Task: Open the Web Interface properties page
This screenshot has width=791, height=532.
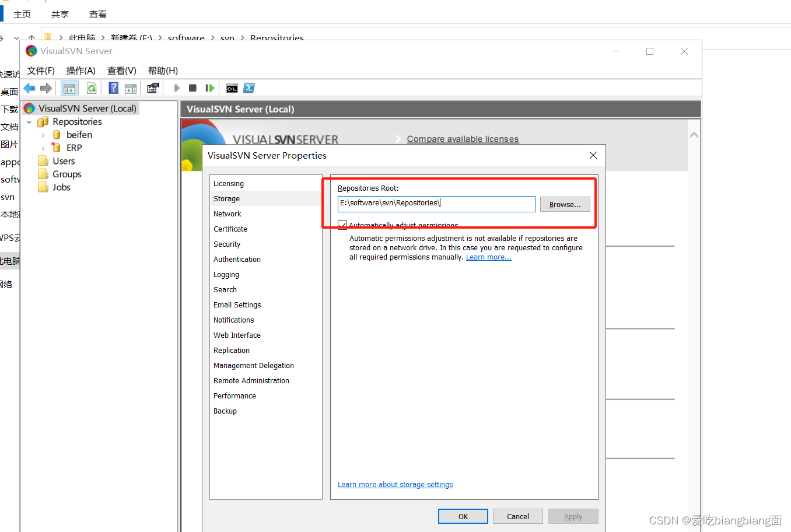Action: pos(265,335)
